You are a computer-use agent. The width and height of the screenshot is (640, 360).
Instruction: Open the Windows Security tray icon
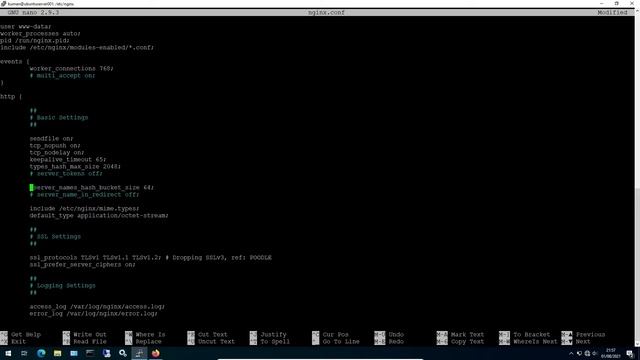[x=579, y=353]
